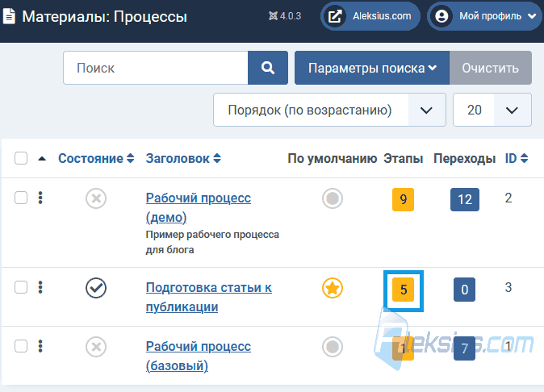Click the Очистить button

[x=490, y=68]
